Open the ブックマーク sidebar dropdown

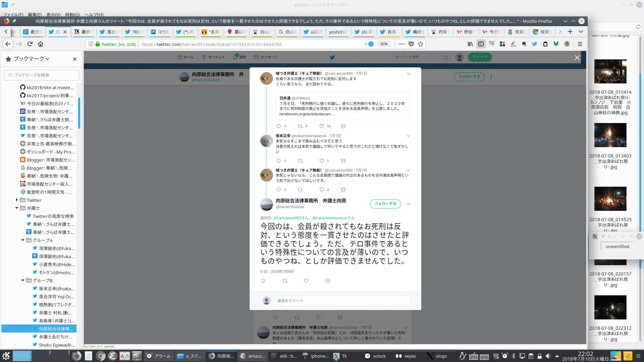(x=31, y=59)
